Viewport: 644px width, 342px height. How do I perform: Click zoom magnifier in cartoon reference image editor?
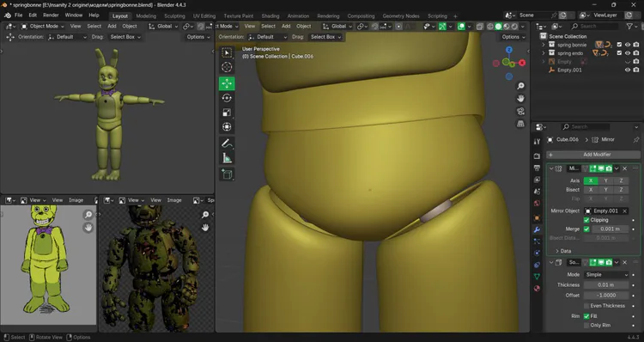pyautogui.click(x=88, y=215)
